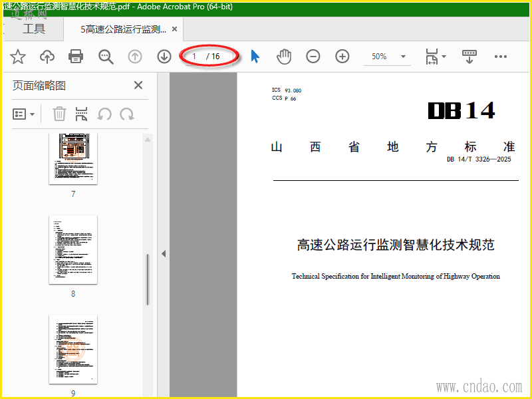Viewport: 532px width, 399px height.
Task: Upload the file to cloud storage
Action: tap(47, 57)
